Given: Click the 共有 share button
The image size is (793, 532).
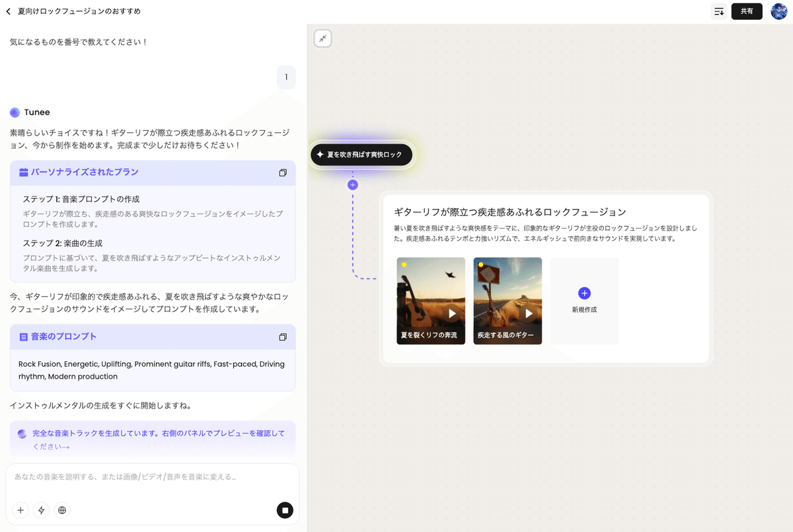Looking at the screenshot, I should 747,11.
